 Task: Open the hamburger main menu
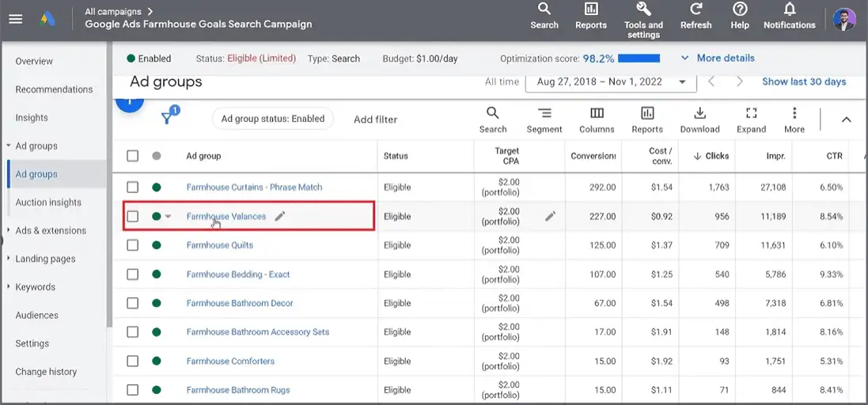(x=16, y=18)
